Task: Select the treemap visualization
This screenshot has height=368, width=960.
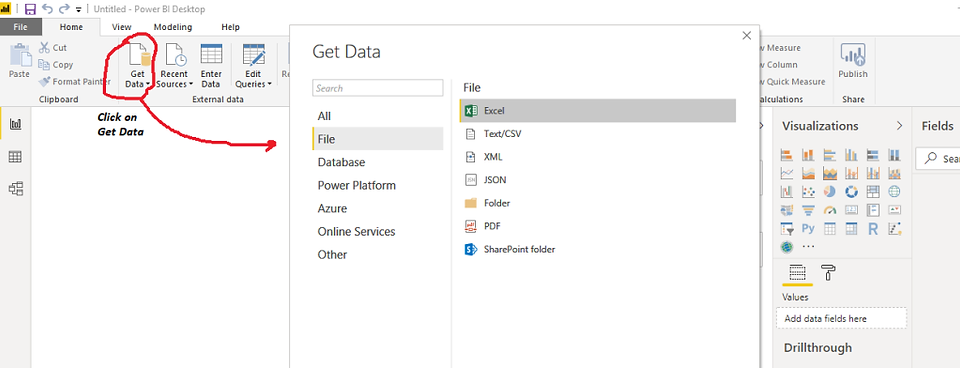Action: click(873, 192)
